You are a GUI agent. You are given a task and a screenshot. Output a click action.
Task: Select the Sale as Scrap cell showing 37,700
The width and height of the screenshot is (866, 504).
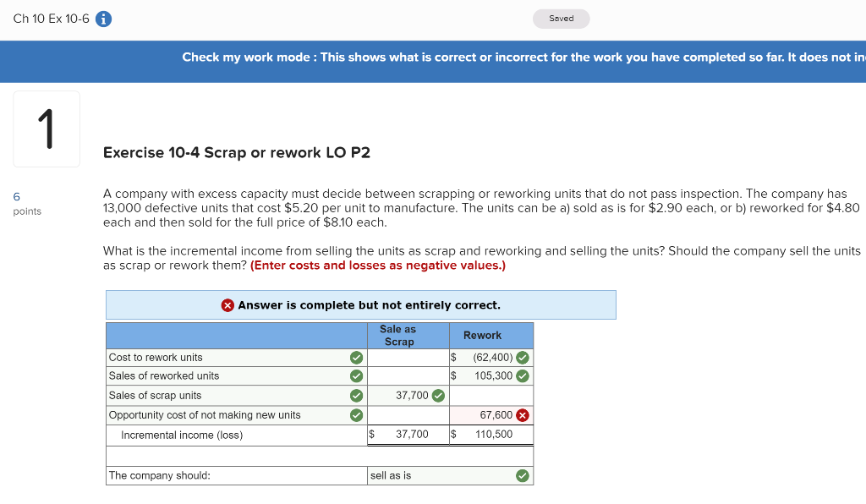(408, 396)
